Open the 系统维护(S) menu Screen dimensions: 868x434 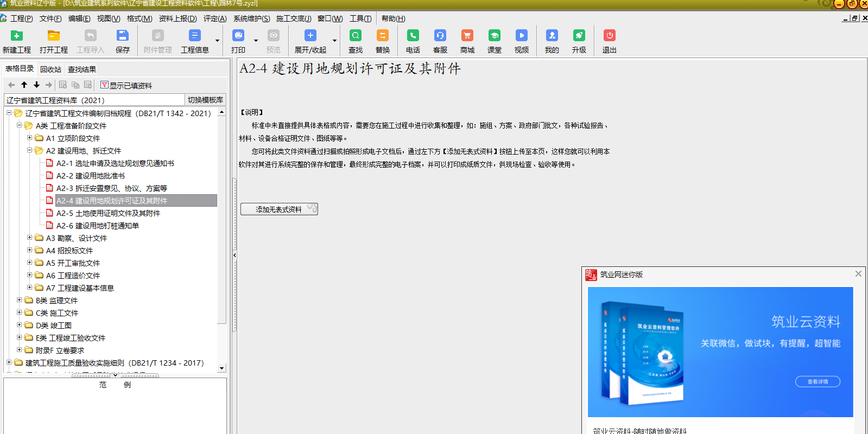point(251,18)
